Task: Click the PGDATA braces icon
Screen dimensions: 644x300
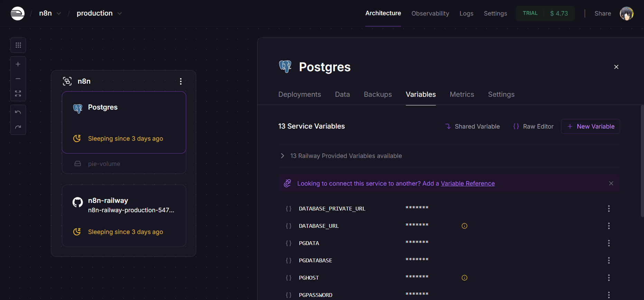Action: (289, 243)
